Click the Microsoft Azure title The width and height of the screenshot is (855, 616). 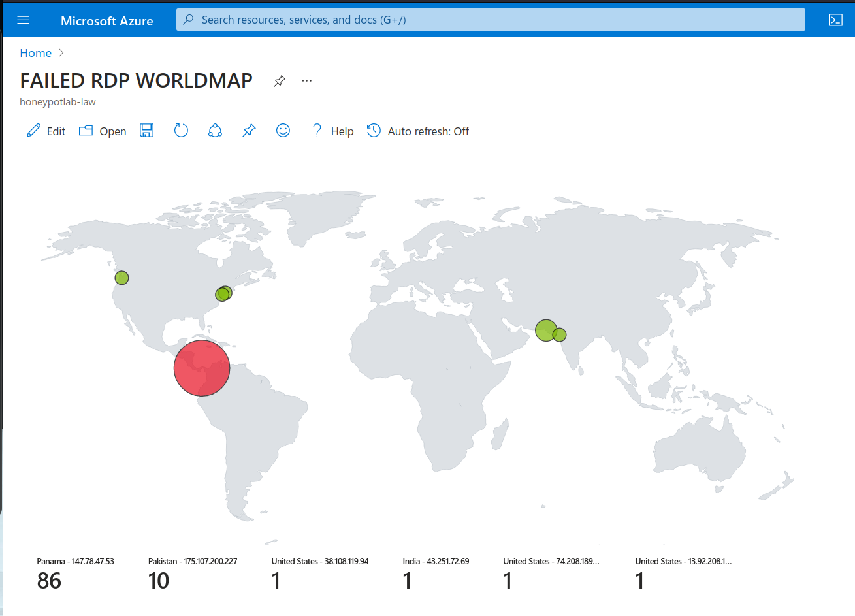[x=106, y=21]
